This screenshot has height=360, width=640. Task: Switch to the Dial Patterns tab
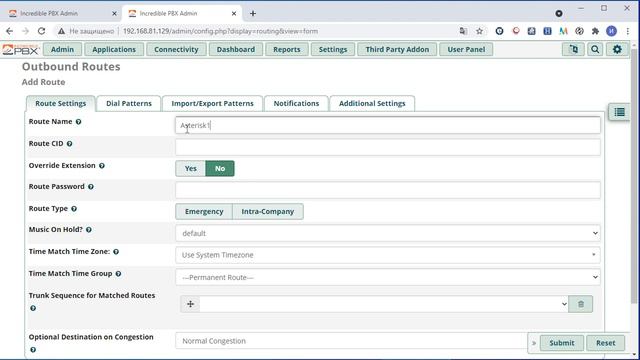point(129,104)
